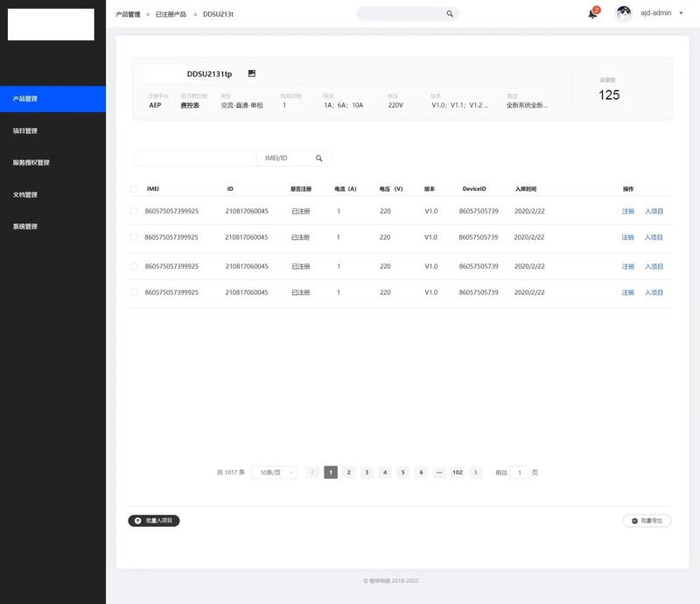Go to page 5
The width and height of the screenshot is (700, 604).
coord(403,472)
